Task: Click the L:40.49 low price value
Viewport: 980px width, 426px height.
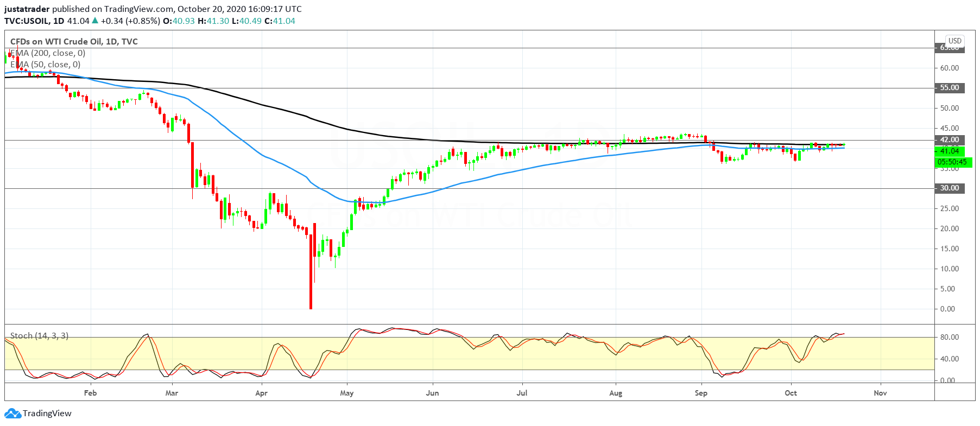Action: 246,21
